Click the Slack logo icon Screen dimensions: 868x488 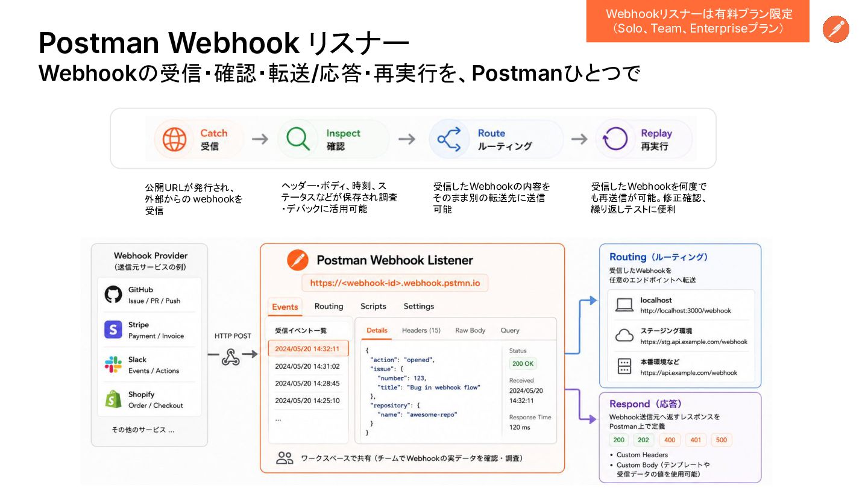[113, 364]
